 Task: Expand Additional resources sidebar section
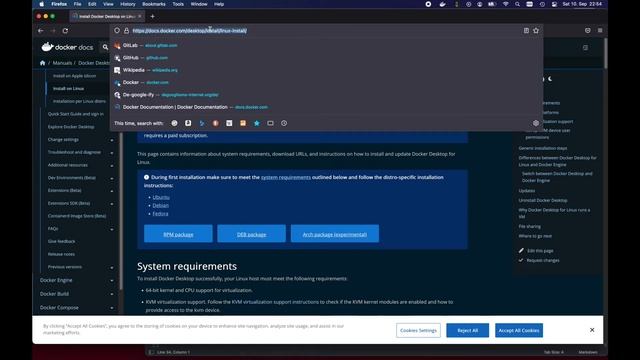click(112, 166)
